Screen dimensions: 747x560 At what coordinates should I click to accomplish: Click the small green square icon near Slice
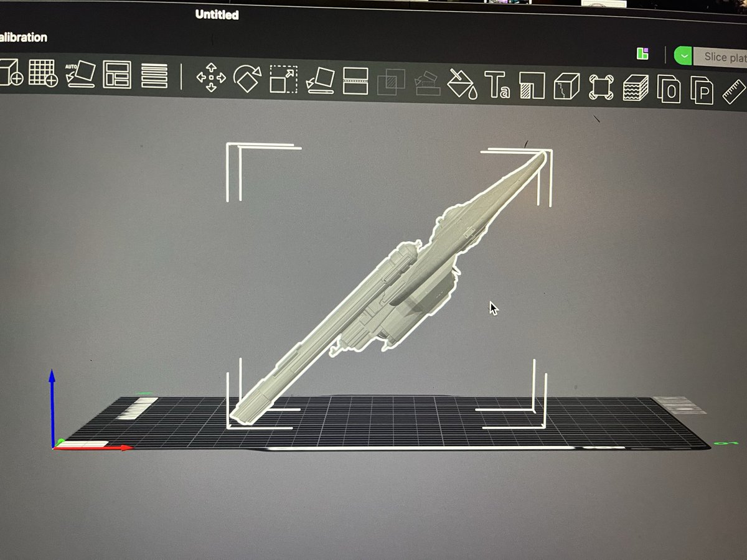(x=642, y=54)
